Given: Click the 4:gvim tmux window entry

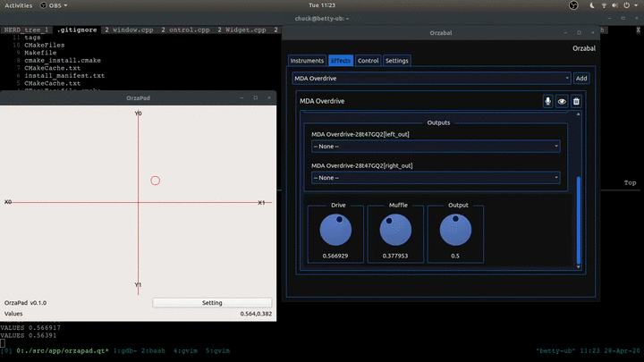Looking at the screenshot, I should click(185, 351).
